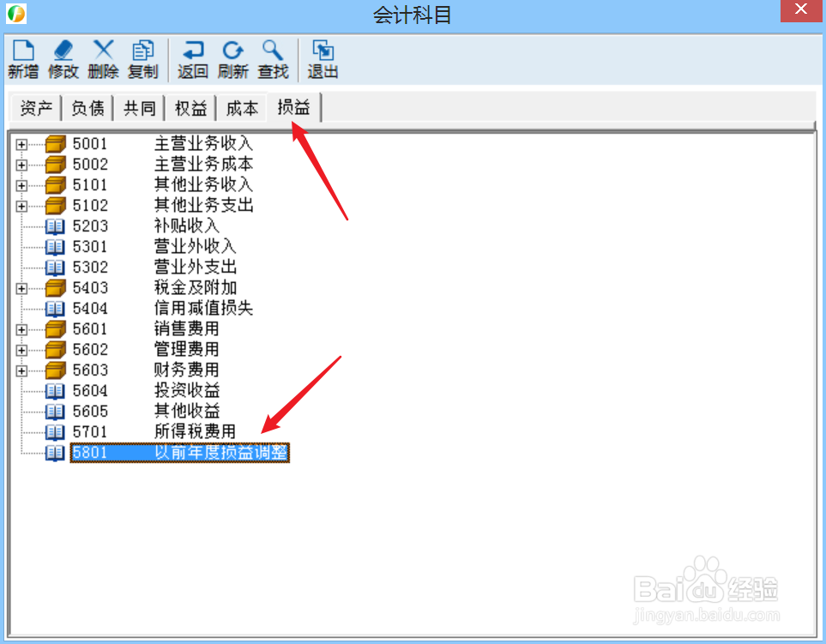The width and height of the screenshot is (826, 644).
Task: Click the 刷新 (Refresh) icon
Action: (x=232, y=51)
